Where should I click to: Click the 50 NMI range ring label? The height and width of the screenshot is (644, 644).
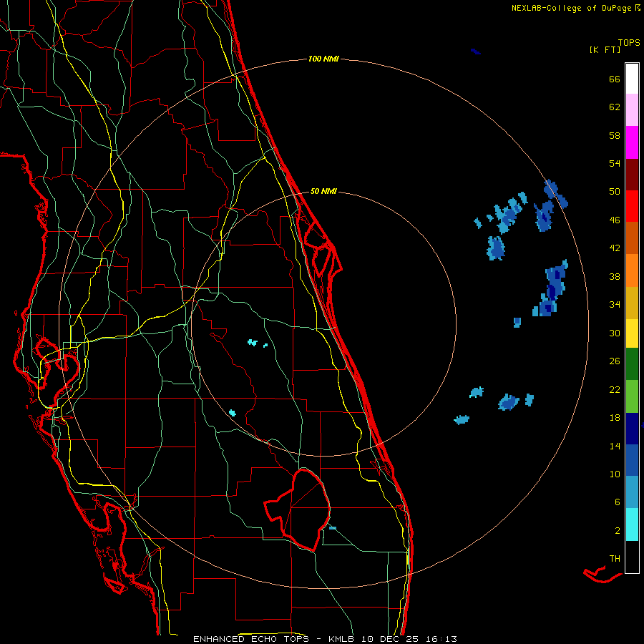(323, 191)
